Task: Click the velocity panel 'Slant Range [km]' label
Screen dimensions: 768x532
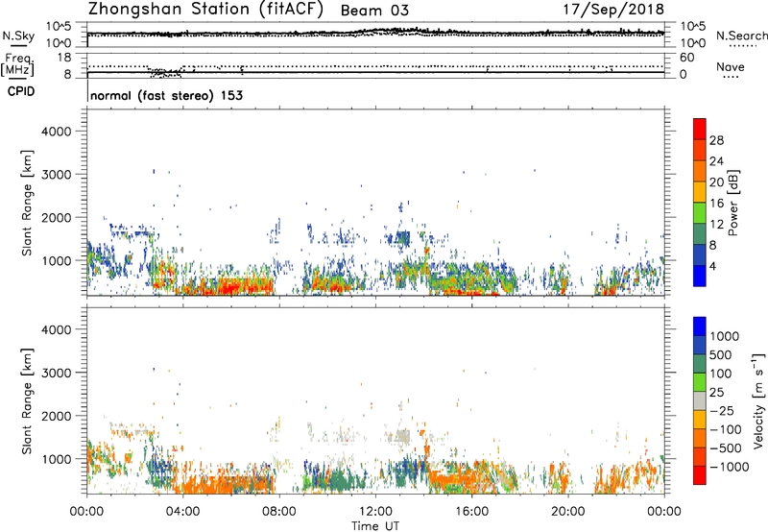Action: (27, 400)
